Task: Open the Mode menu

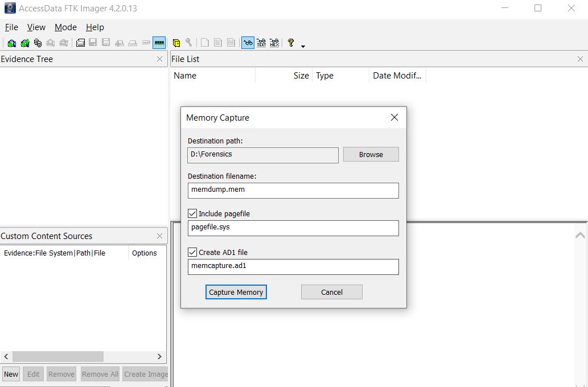Action: click(65, 27)
